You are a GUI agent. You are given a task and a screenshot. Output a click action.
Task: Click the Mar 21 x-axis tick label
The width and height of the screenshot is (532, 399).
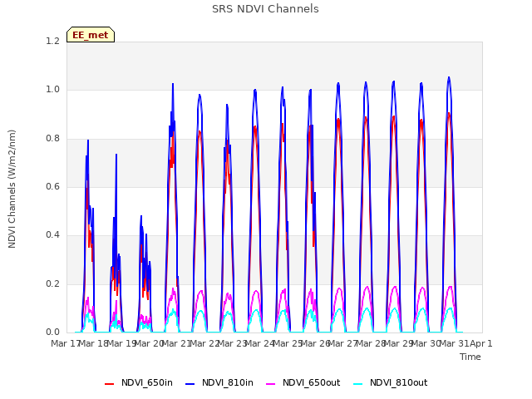coord(175,343)
